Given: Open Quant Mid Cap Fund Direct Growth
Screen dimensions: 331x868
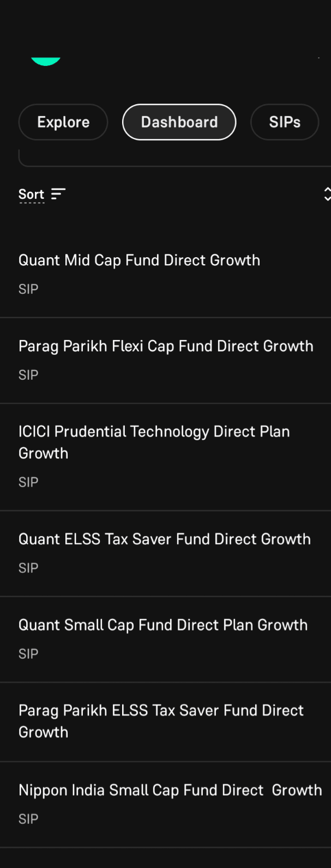Looking at the screenshot, I should tap(139, 260).
